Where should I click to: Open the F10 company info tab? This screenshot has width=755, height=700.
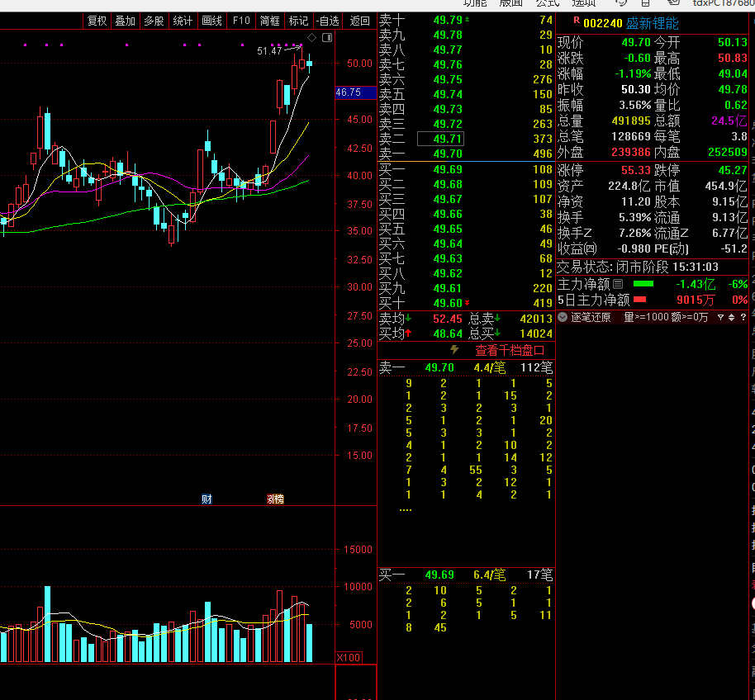pyautogui.click(x=241, y=21)
